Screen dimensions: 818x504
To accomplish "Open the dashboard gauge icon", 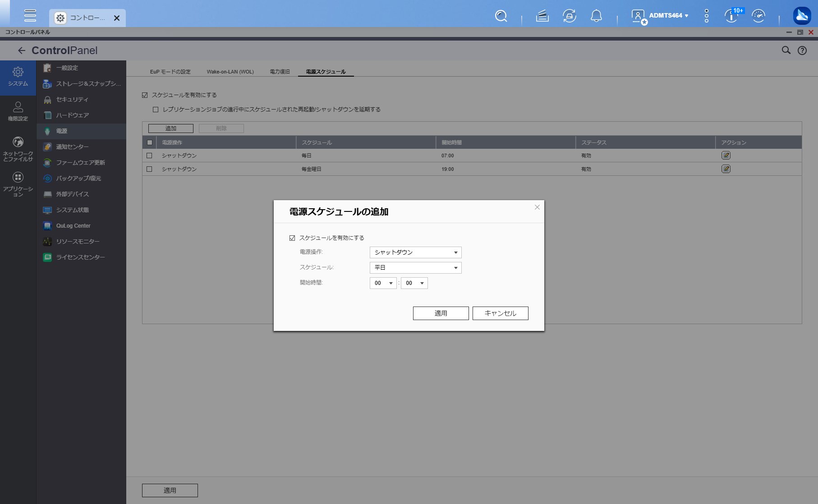I will (x=758, y=16).
